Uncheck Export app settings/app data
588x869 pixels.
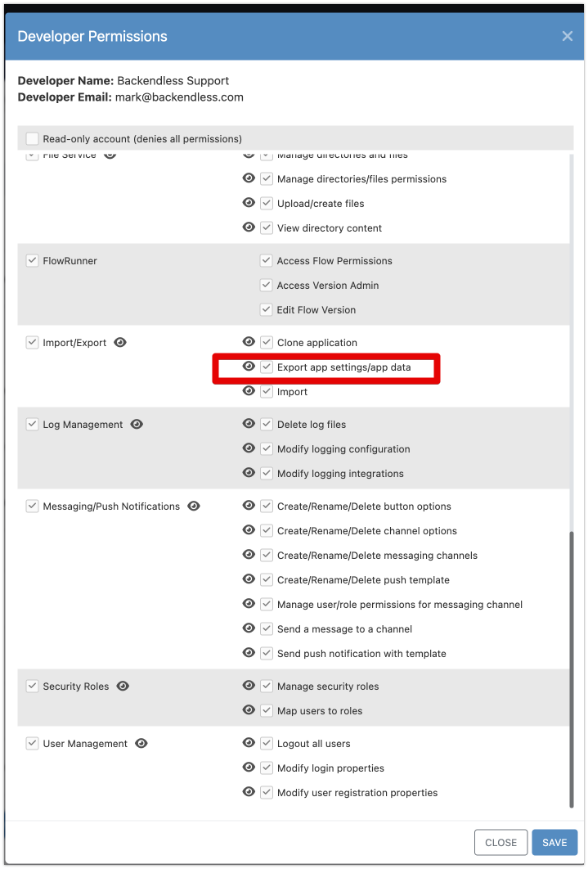pyautogui.click(x=267, y=367)
